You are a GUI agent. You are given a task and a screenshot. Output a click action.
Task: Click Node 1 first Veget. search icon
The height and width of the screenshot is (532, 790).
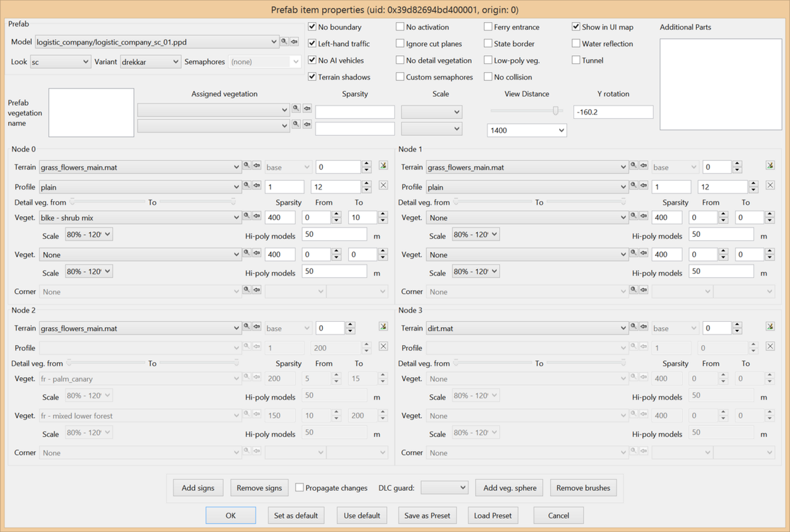click(x=634, y=216)
